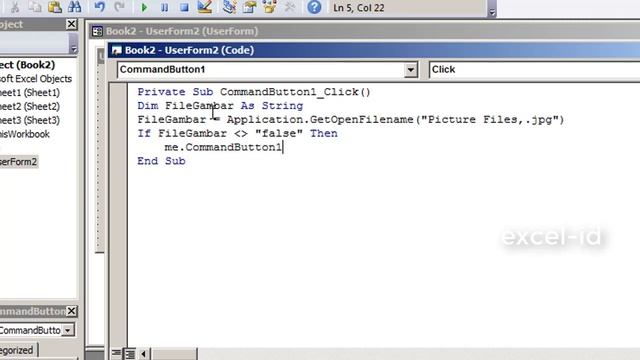Click the UserForm window icon in title bar
The image size is (640, 360).
pos(97,31)
